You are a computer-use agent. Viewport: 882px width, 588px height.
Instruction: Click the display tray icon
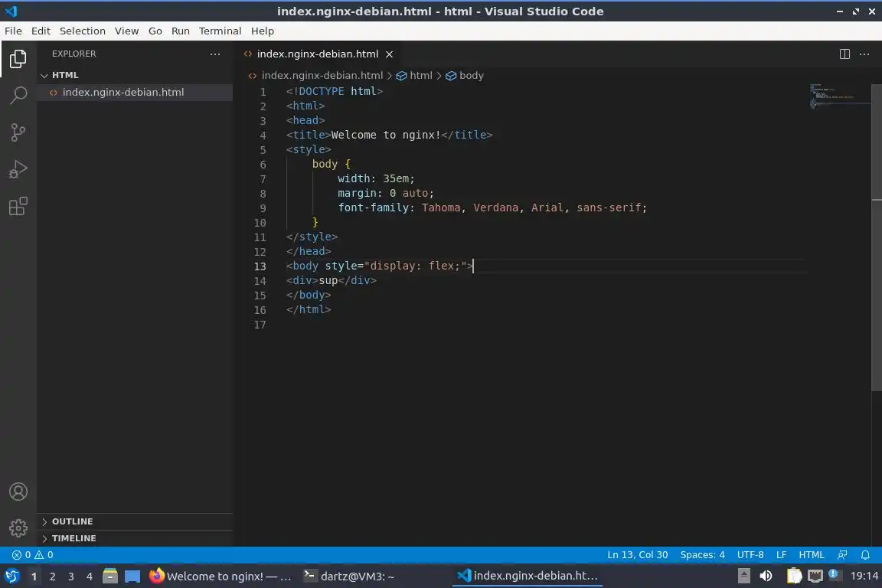pyautogui.click(x=815, y=576)
